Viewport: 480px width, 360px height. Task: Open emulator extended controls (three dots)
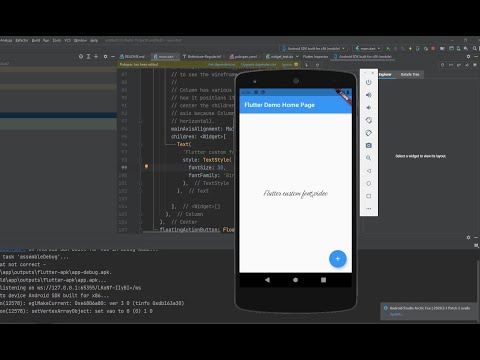pos(369,209)
